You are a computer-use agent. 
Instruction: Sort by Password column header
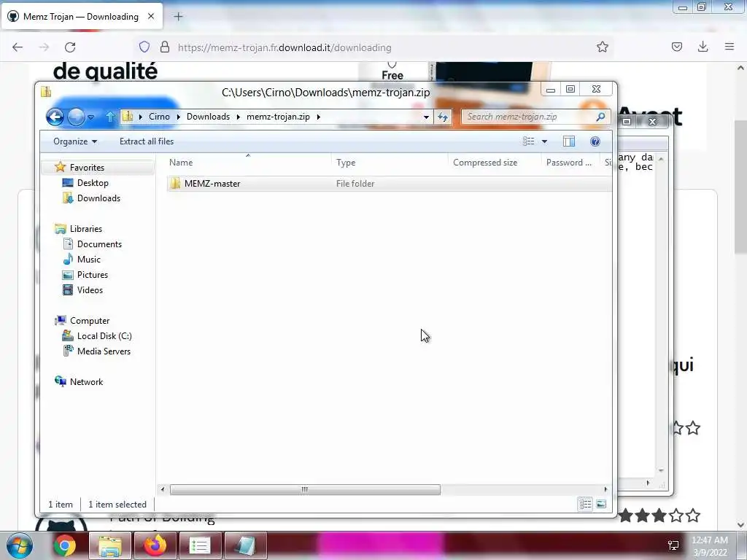pyautogui.click(x=569, y=163)
